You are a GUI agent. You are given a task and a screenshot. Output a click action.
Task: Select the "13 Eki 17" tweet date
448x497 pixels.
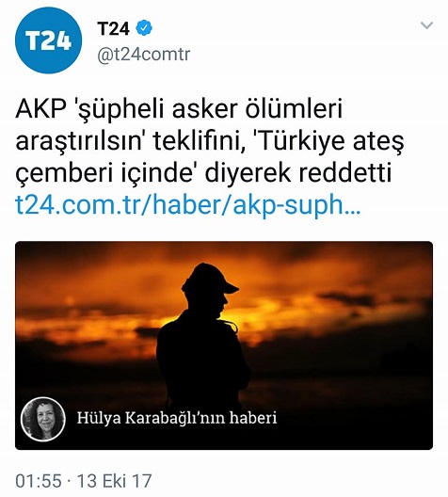coord(115,480)
